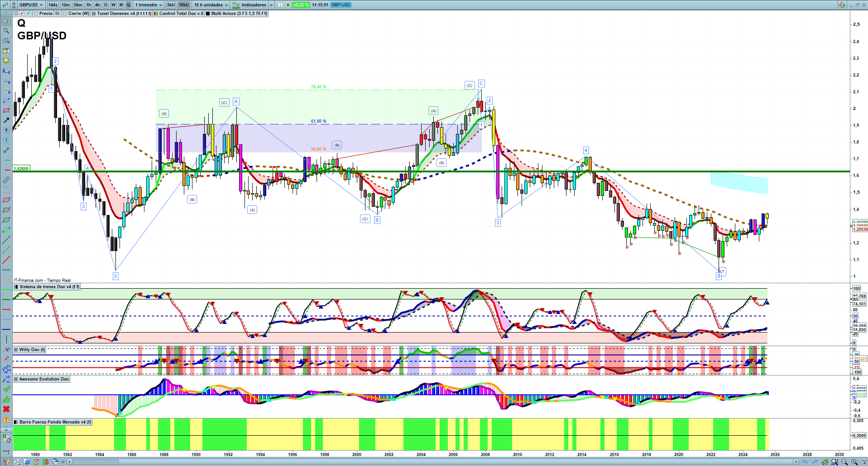This screenshot has width=868, height=466.
Task: Toggle the 10kU units button
Action: pyautogui.click(x=183, y=5)
